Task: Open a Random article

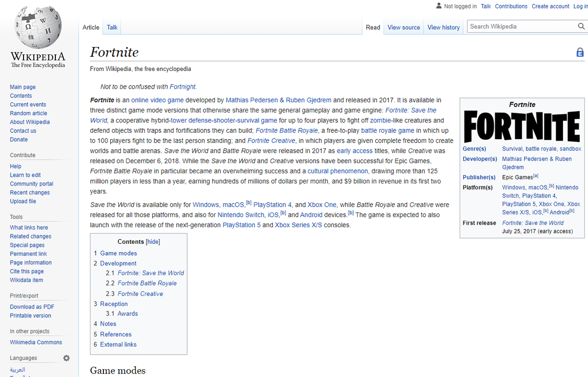Action: coord(28,114)
